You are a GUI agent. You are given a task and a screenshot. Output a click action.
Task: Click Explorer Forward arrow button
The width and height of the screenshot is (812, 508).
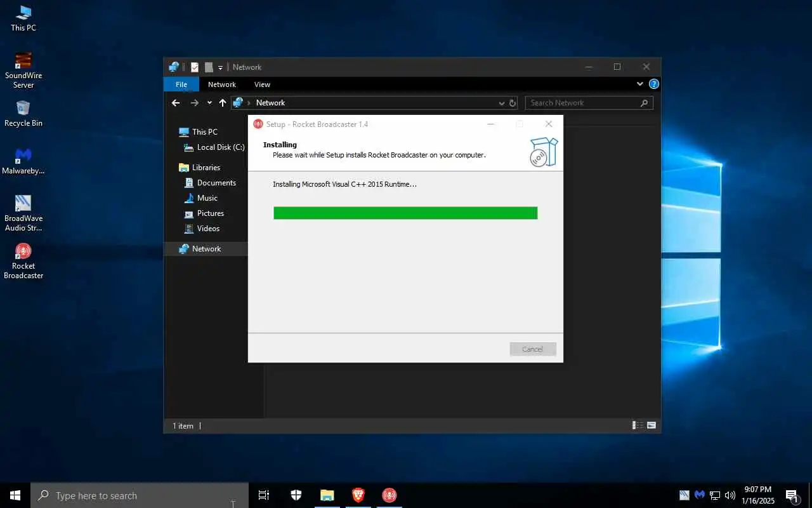tap(195, 103)
